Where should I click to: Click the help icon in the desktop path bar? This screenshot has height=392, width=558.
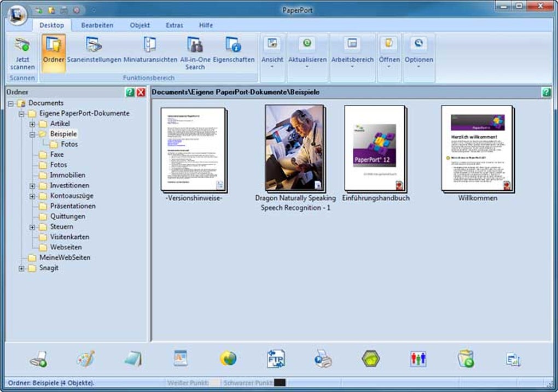(x=547, y=92)
